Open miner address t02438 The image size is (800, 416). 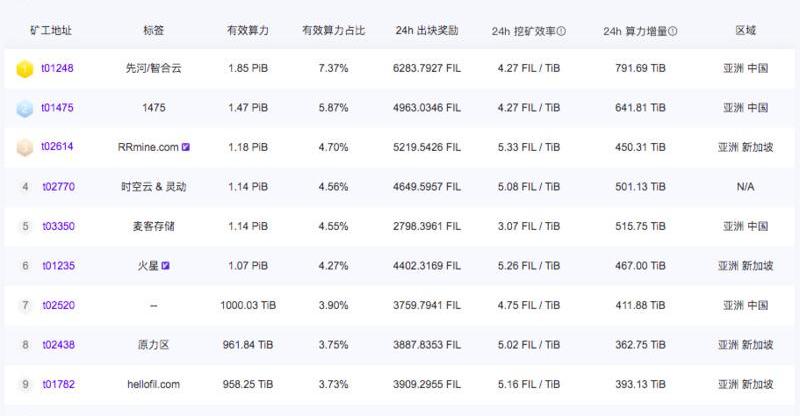point(59,345)
